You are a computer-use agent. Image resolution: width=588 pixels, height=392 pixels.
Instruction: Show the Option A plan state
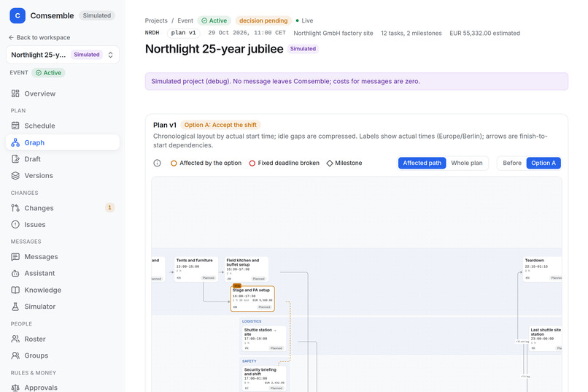click(x=543, y=163)
